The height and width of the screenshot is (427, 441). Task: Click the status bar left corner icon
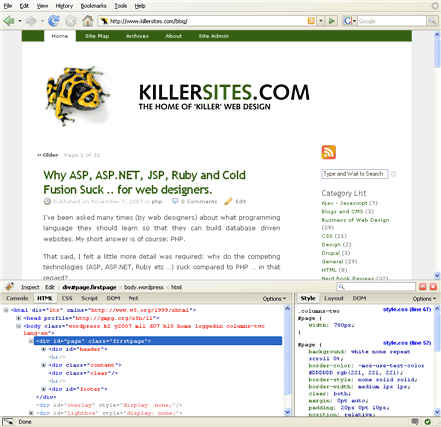click(x=8, y=422)
